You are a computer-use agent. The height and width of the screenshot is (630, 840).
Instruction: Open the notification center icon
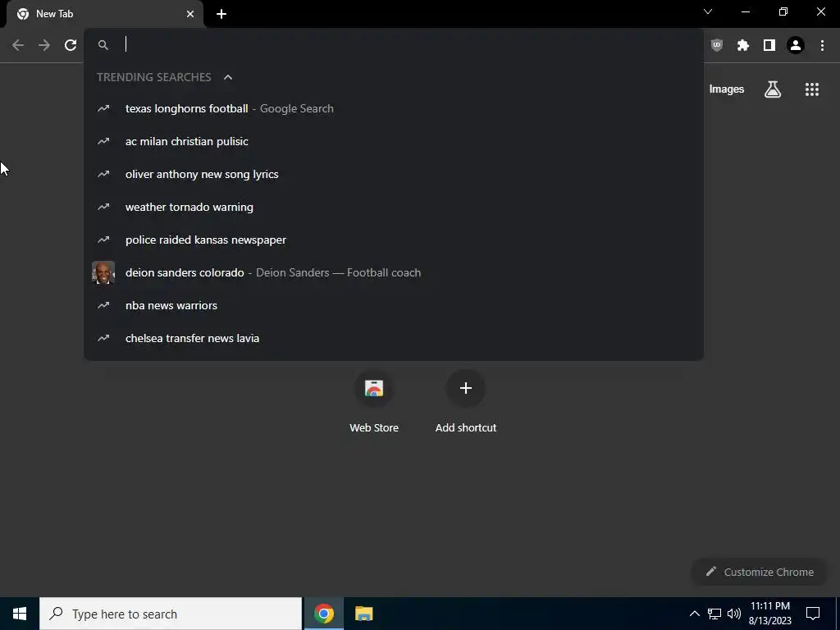pyautogui.click(x=813, y=614)
